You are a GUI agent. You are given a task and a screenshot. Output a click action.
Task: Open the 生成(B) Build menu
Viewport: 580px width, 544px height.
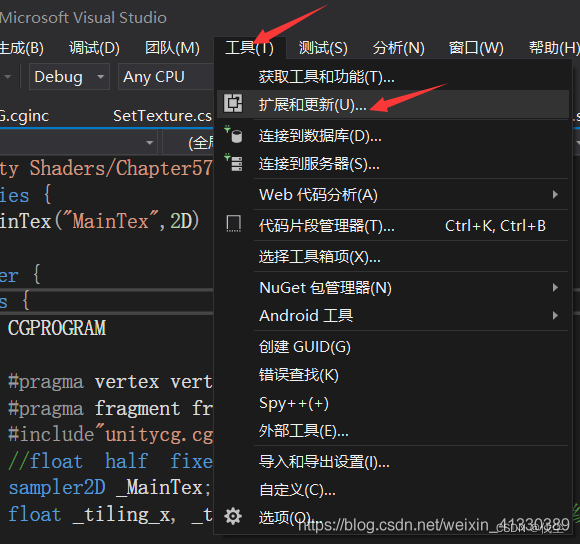(22, 48)
